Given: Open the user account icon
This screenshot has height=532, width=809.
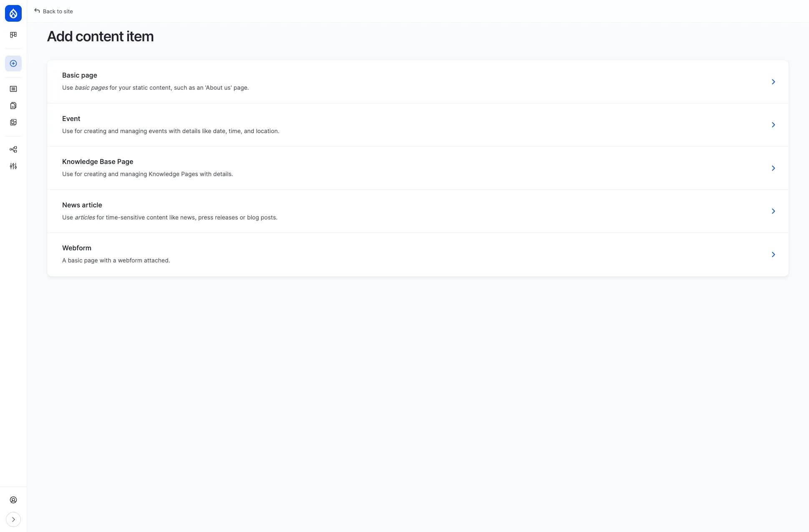Looking at the screenshot, I should click(x=13, y=500).
